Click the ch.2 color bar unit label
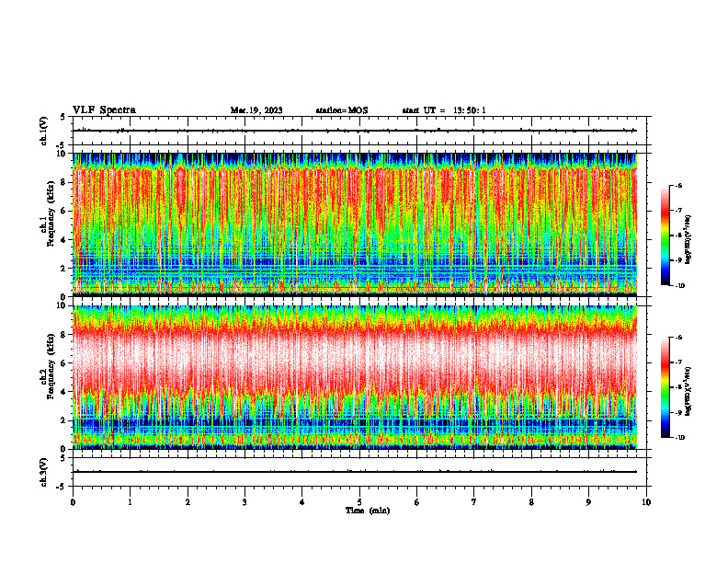Viewport: 728px width, 563px height. [x=688, y=391]
